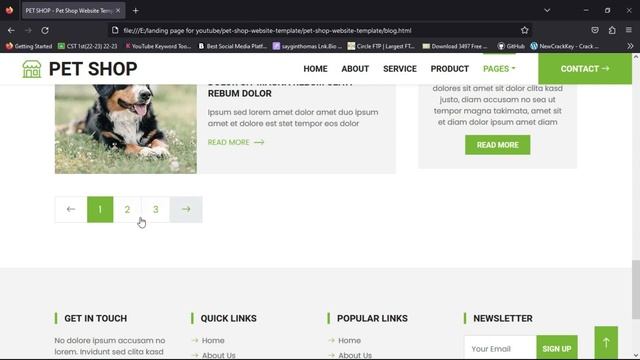This screenshot has height=360, width=640.
Task: Show more bookmarks with the double chevron
Action: [630, 46]
